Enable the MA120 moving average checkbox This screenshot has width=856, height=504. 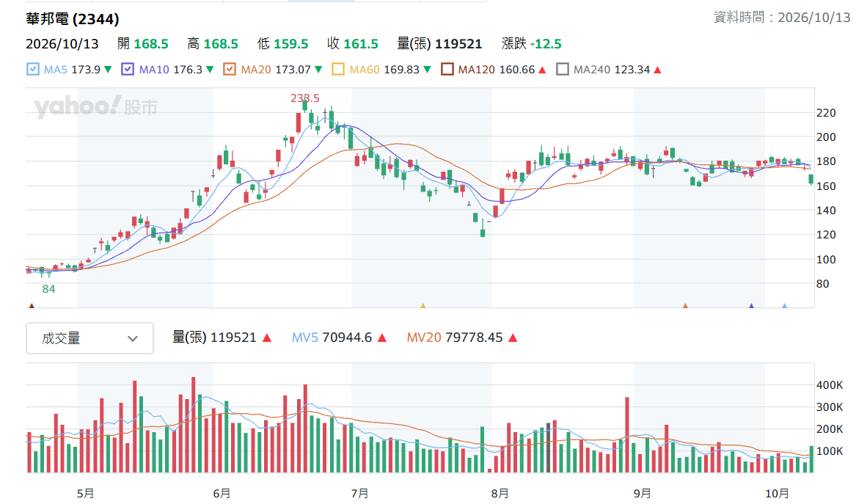[447, 70]
